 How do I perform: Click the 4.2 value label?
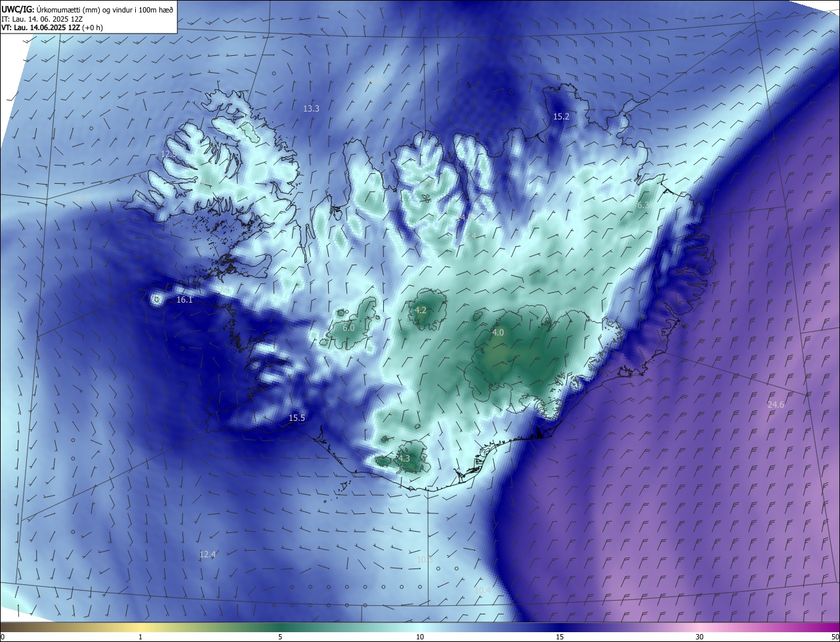[x=421, y=310]
